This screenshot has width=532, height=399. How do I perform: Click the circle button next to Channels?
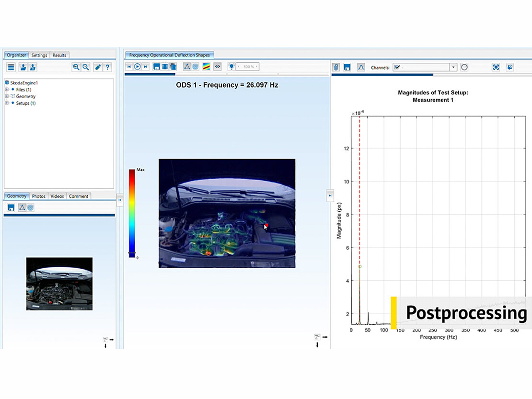[x=464, y=67]
